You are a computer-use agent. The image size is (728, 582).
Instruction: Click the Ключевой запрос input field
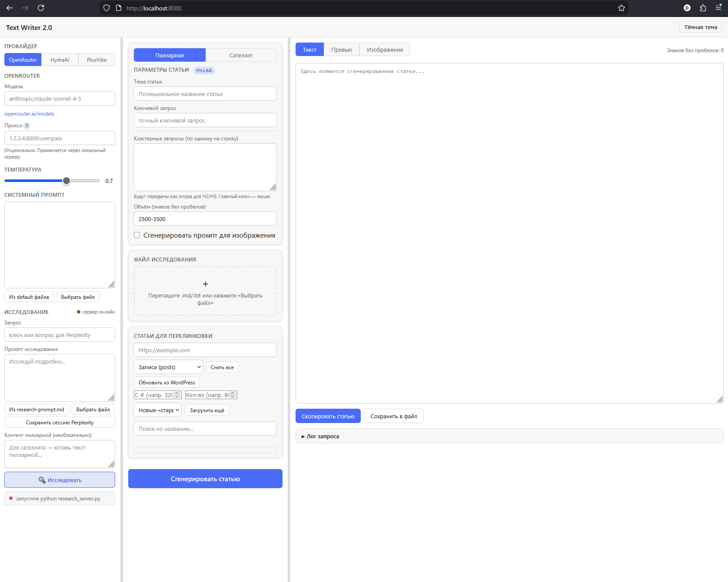point(205,120)
